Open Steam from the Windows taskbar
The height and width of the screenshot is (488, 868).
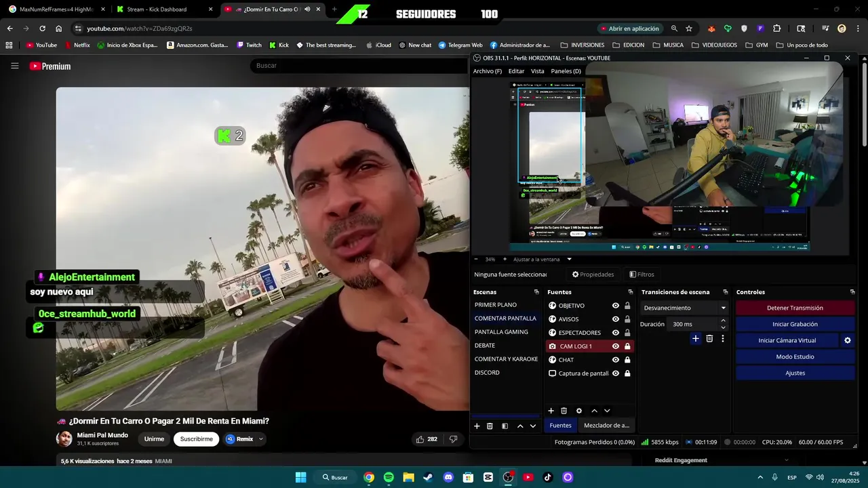(x=428, y=477)
